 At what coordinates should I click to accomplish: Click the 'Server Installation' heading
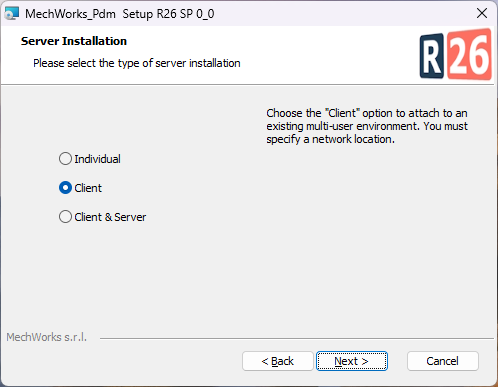(74, 41)
